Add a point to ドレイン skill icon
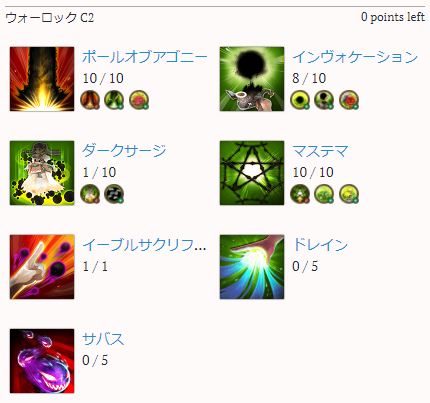This screenshot has width=430, height=403. 252,267
